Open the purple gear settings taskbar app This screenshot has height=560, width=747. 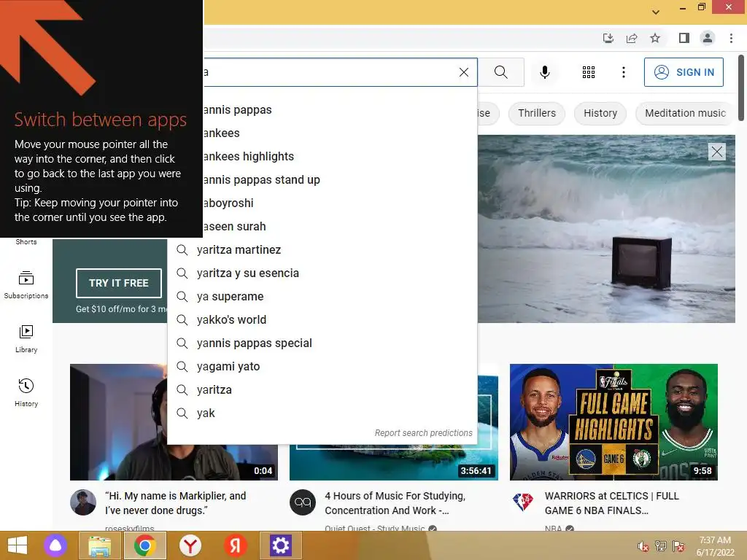[x=280, y=545]
